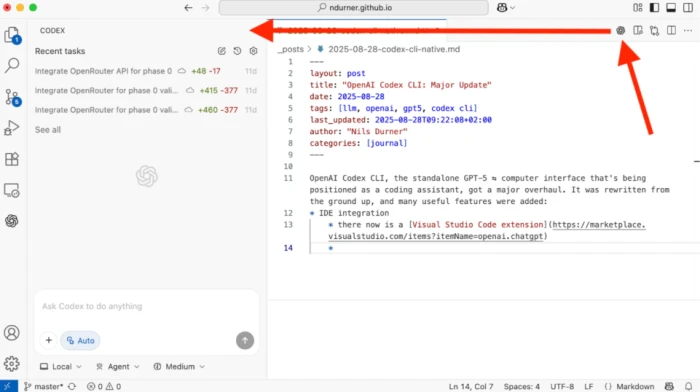This screenshot has height=392, width=700.
Task: Open the Extensions view
Action: [12, 159]
